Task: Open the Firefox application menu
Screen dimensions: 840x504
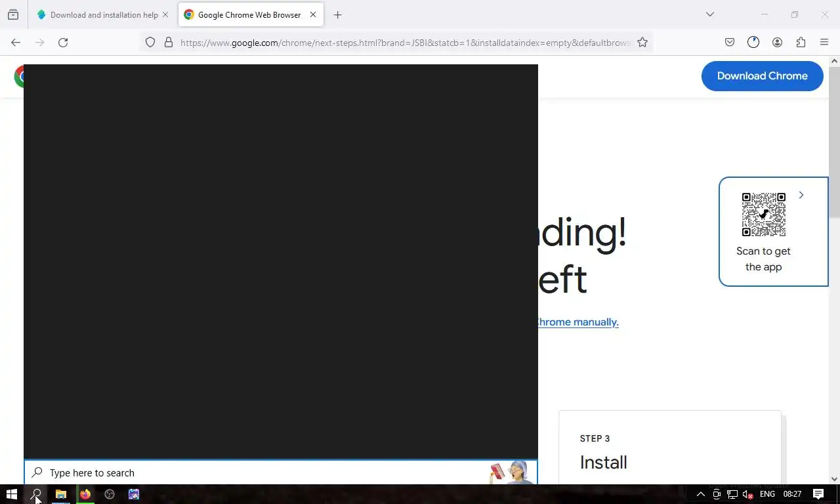Action: 824,42
